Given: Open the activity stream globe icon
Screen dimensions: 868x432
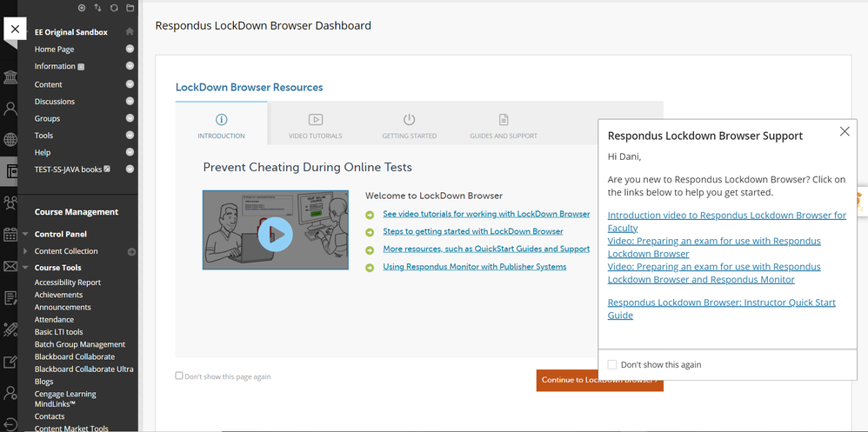Looking at the screenshot, I should (10, 139).
